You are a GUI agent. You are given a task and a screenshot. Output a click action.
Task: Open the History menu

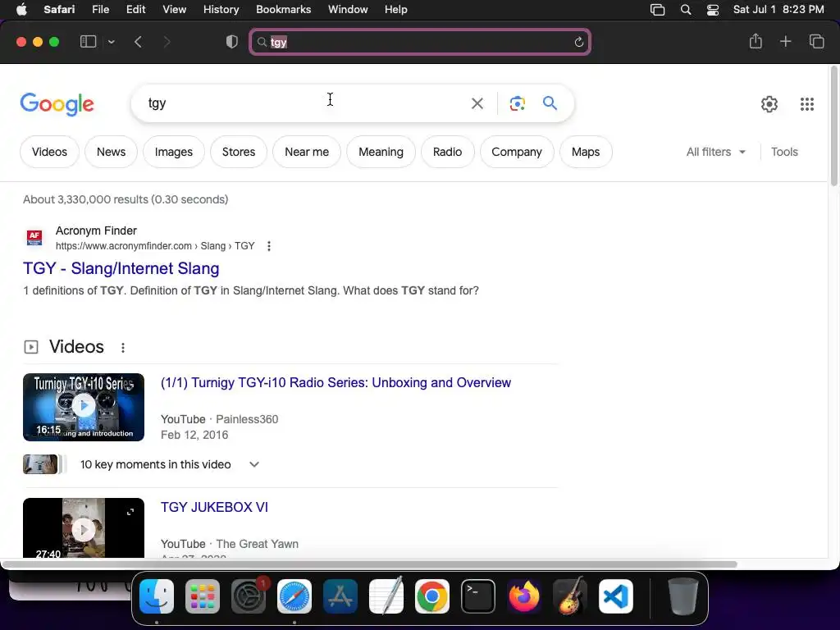[x=221, y=10]
